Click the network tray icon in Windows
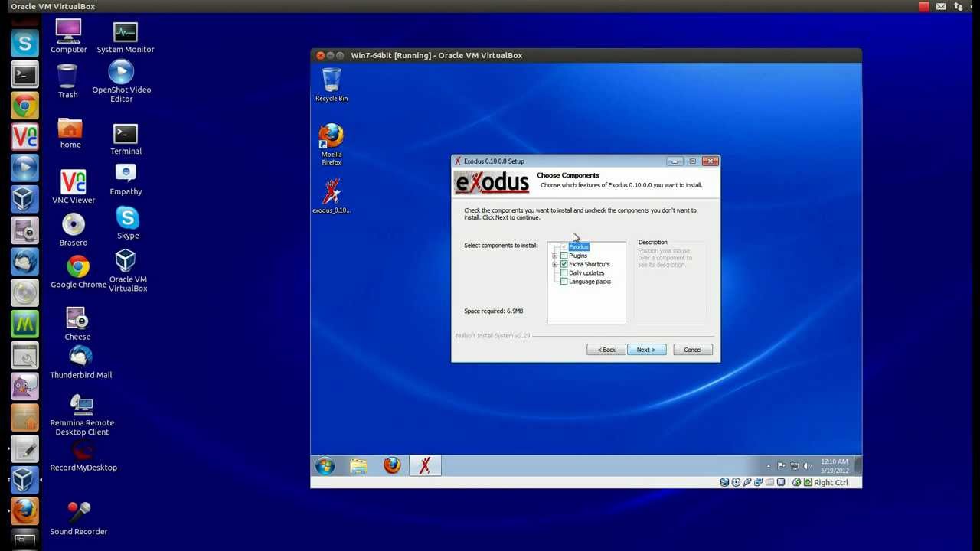The width and height of the screenshot is (980, 551). [x=795, y=465]
